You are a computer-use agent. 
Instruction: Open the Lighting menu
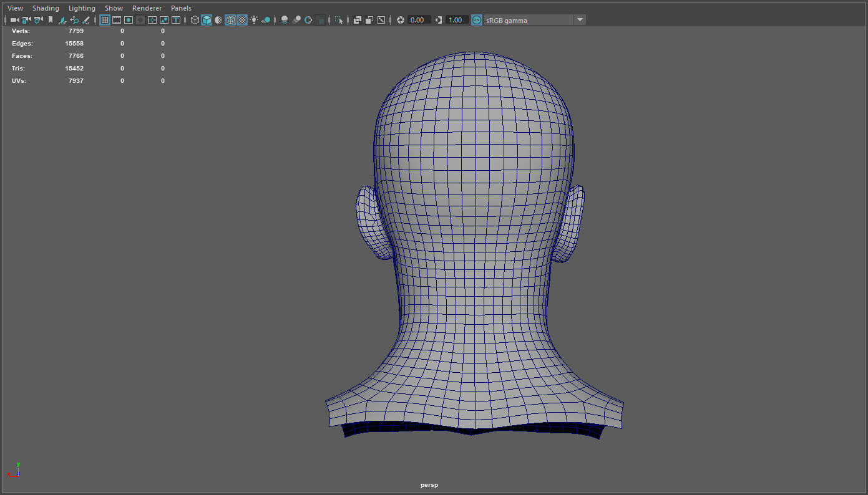[x=82, y=8]
